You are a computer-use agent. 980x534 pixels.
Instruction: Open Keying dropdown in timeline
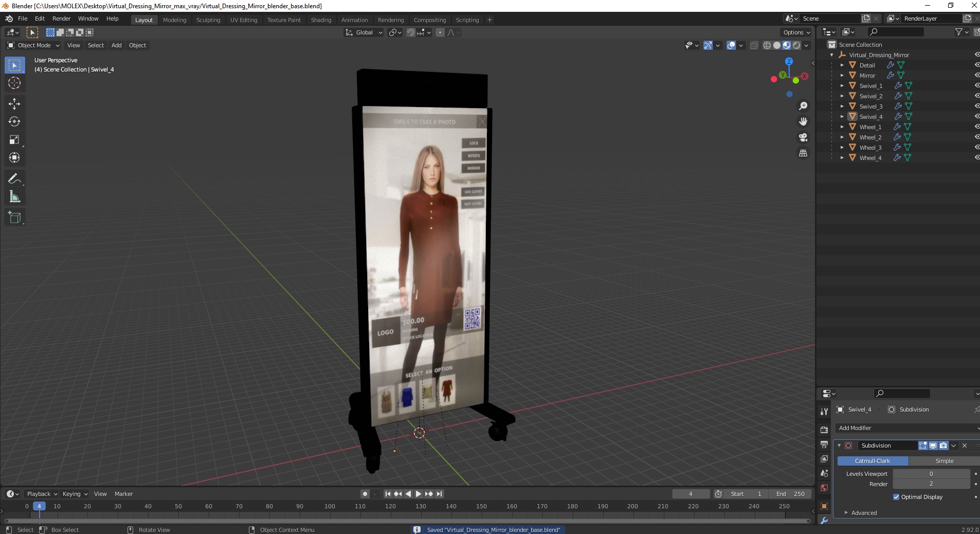(x=75, y=494)
